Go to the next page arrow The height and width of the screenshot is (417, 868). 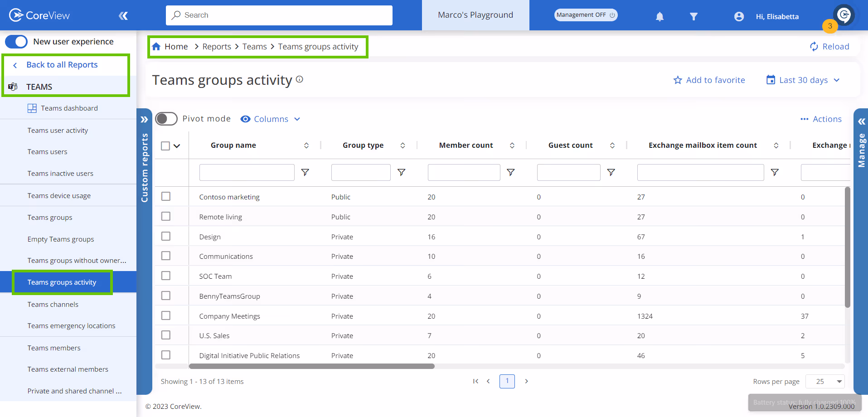(x=526, y=381)
